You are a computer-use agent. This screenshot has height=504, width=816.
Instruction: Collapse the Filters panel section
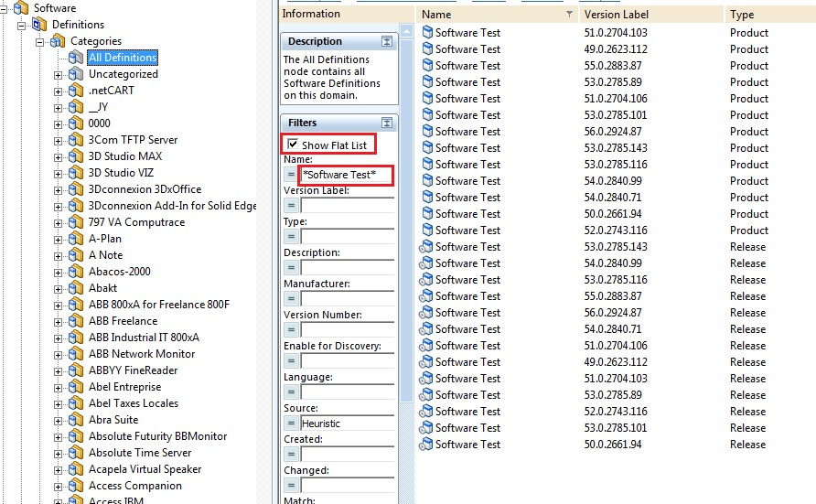[387, 123]
